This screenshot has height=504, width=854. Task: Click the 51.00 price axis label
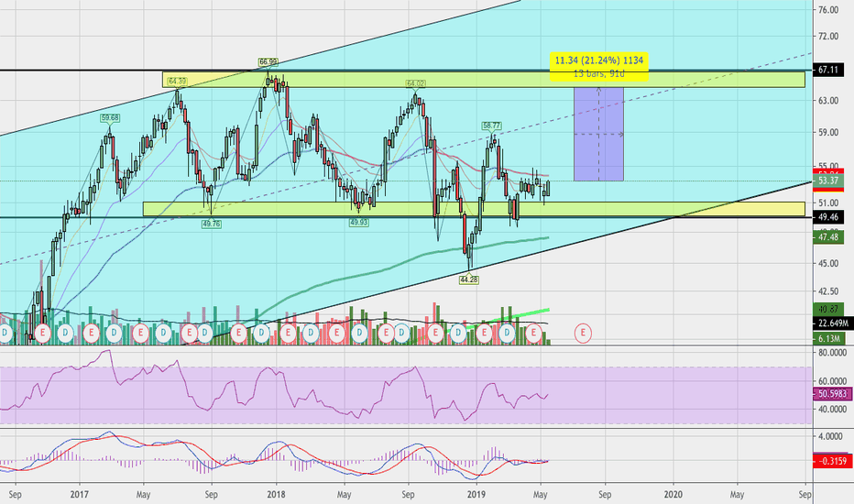pyautogui.click(x=827, y=203)
